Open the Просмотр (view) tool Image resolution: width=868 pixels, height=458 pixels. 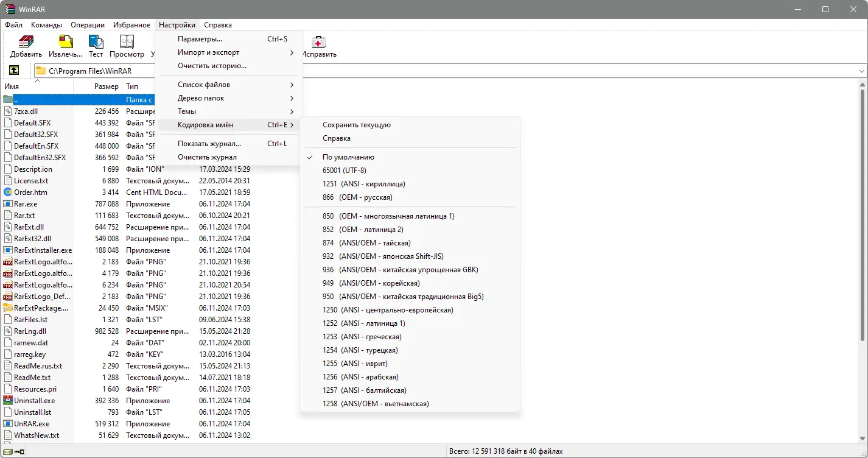pyautogui.click(x=127, y=42)
